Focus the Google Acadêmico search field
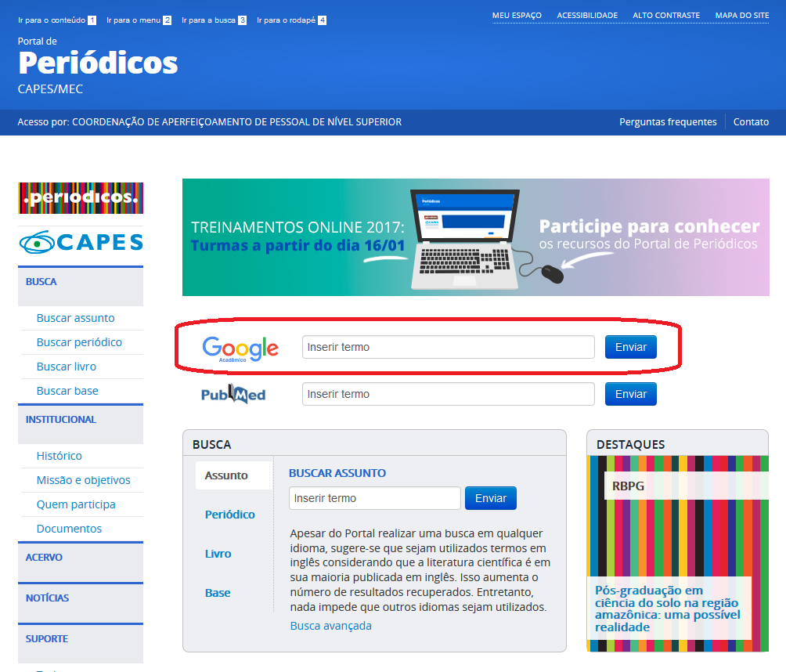786x672 pixels. [448, 347]
